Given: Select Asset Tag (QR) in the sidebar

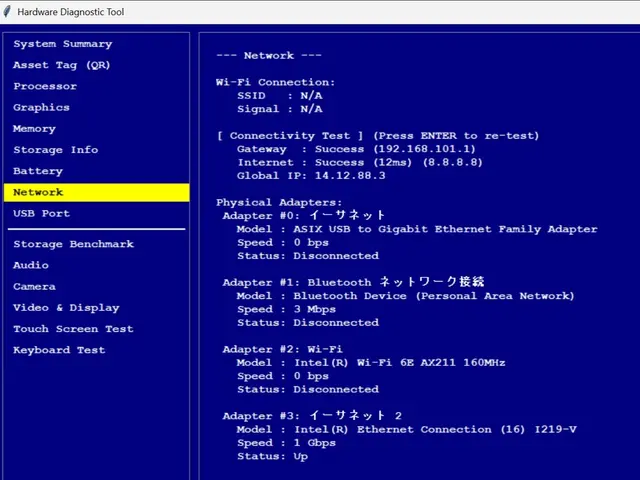Looking at the screenshot, I should [x=62, y=65].
